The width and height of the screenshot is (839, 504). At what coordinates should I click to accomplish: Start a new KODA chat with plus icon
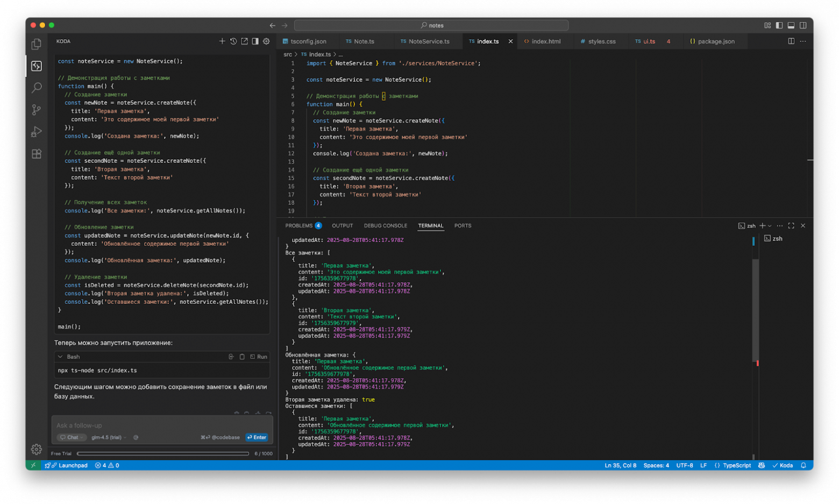coord(222,41)
